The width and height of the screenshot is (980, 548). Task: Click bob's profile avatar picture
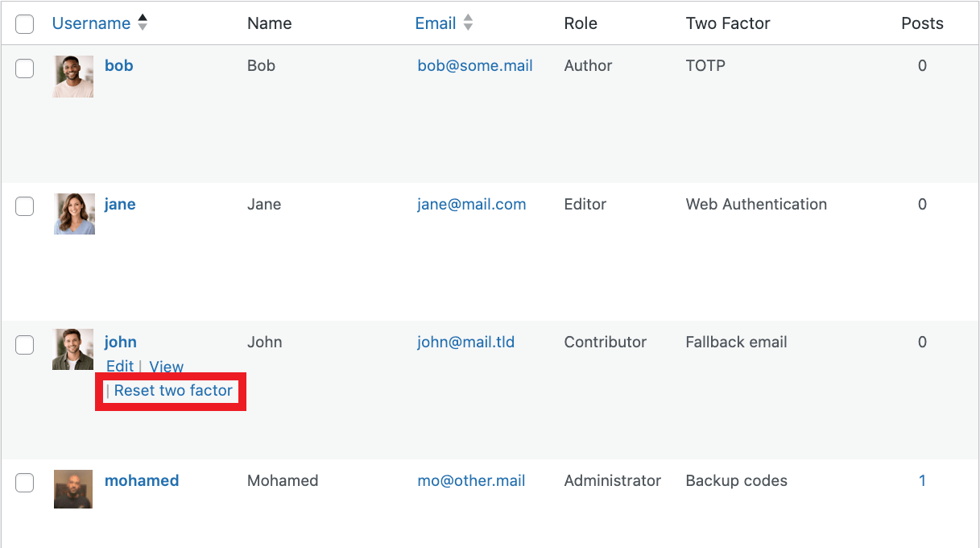tap(72, 76)
